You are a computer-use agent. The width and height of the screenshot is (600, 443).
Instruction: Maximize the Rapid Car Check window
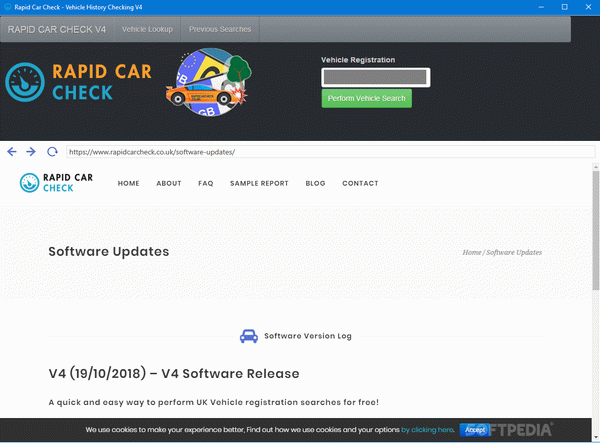tap(564, 7)
